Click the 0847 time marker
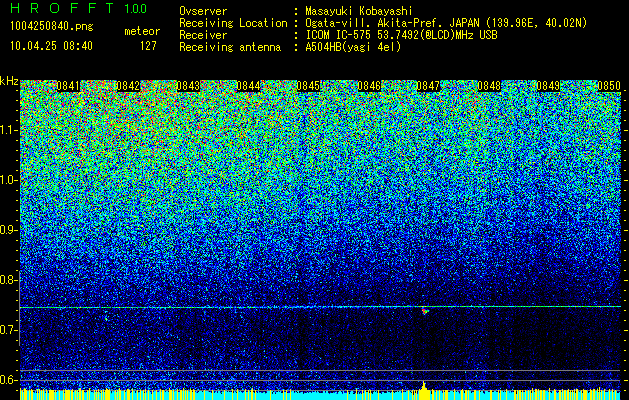 click(428, 86)
